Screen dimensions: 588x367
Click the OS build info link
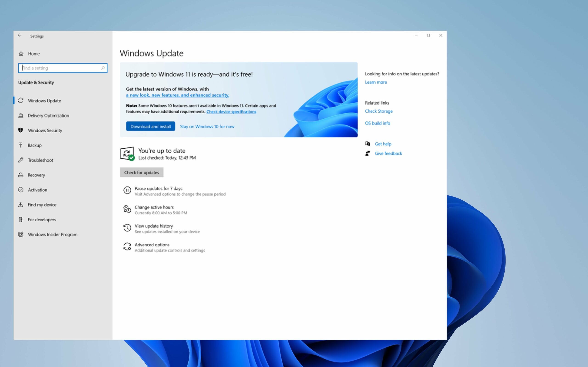pos(378,123)
